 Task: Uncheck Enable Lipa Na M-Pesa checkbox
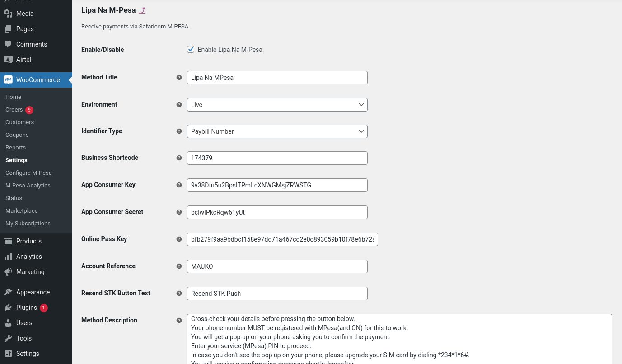point(191,49)
